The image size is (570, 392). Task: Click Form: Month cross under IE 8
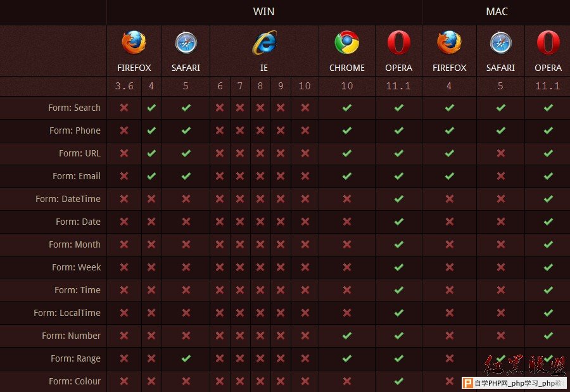[260, 244]
